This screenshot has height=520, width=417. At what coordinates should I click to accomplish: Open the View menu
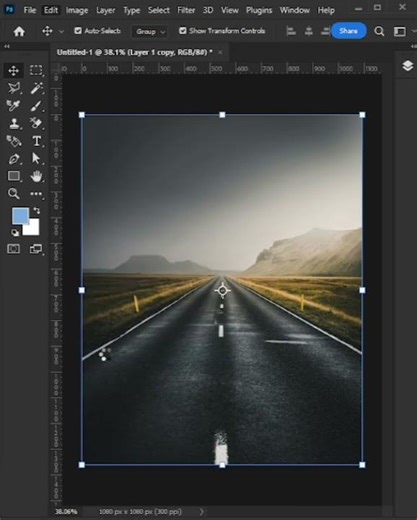[230, 10]
